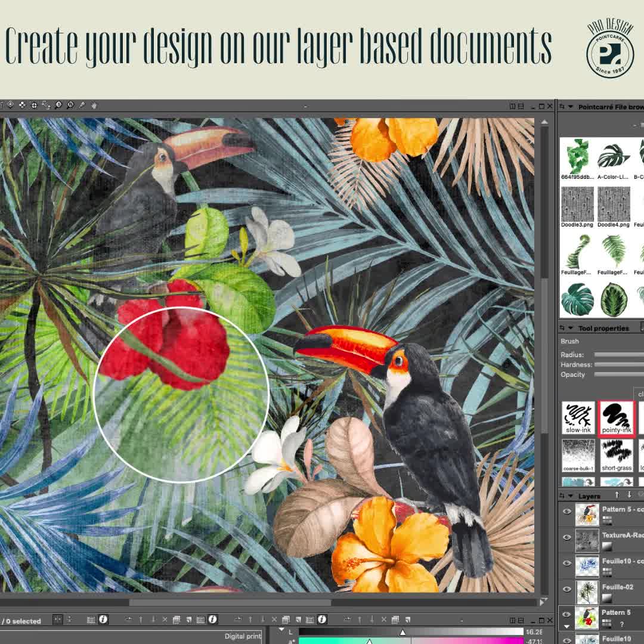Select the striped oval leaf thumbnail
The width and height of the screenshot is (644, 644).
(614, 299)
